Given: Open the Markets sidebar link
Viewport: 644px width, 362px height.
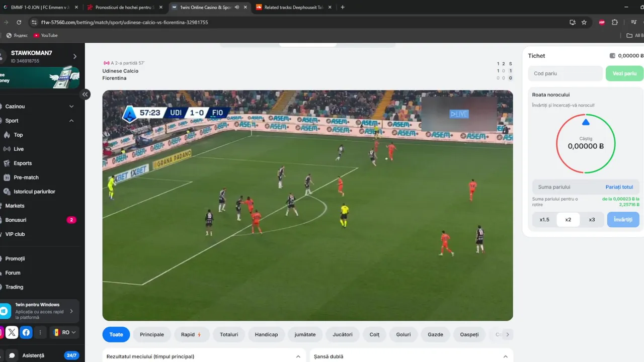Looking at the screenshot, I should point(15,206).
